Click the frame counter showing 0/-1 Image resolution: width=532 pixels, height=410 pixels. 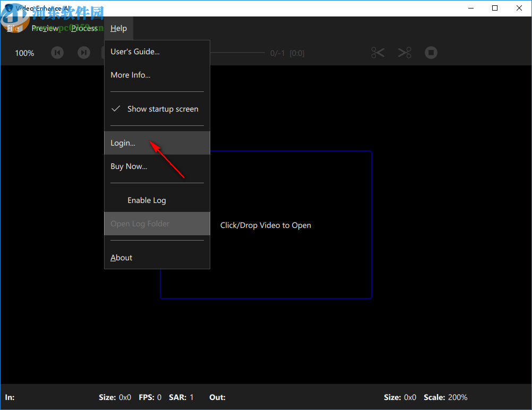point(277,53)
